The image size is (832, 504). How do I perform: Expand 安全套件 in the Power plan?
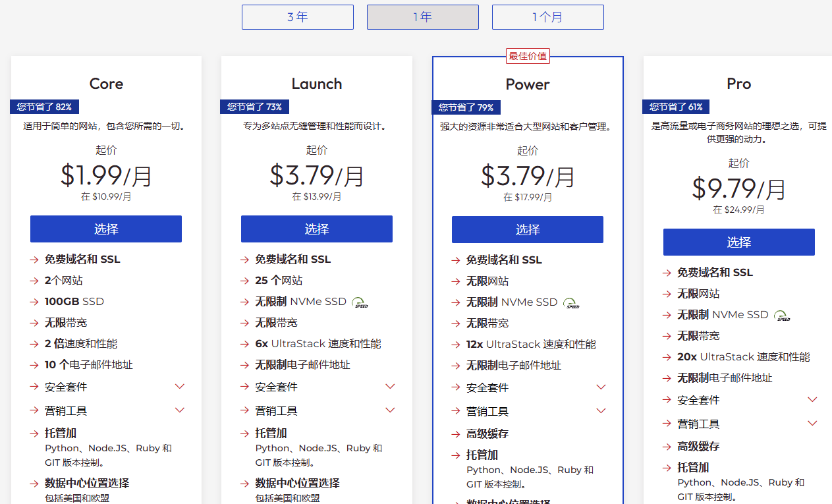pos(601,387)
